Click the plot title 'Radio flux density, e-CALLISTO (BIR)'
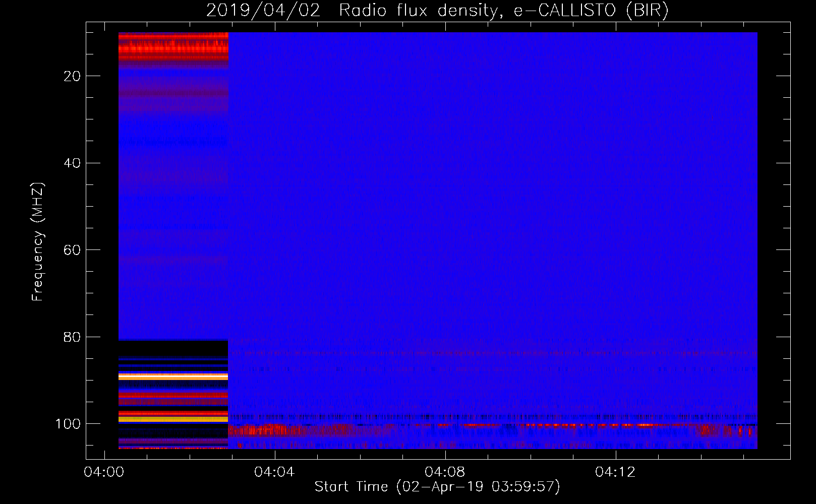Viewport: 816px width, 504px height. point(503,10)
